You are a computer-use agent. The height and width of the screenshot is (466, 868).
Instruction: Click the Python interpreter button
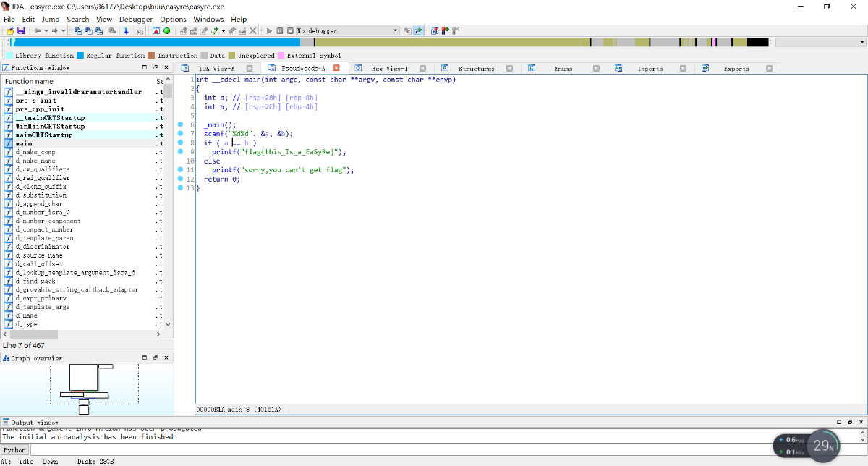click(x=14, y=450)
